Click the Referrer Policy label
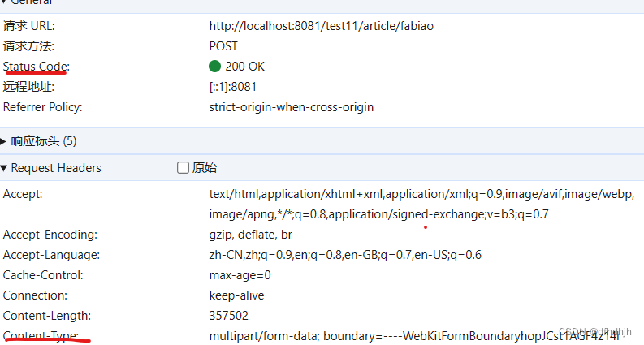 (x=43, y=107)
